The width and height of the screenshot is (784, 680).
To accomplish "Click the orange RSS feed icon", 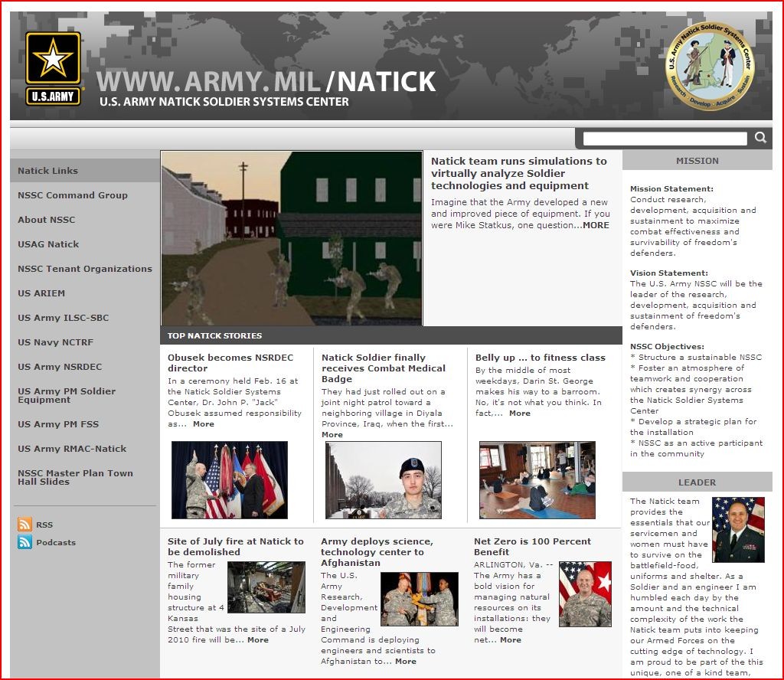I will tap(24, 524).
